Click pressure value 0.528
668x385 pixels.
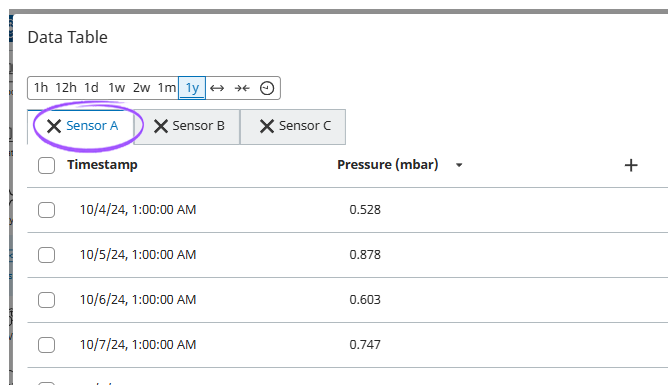pyautogui.click(x=365, y=210)
